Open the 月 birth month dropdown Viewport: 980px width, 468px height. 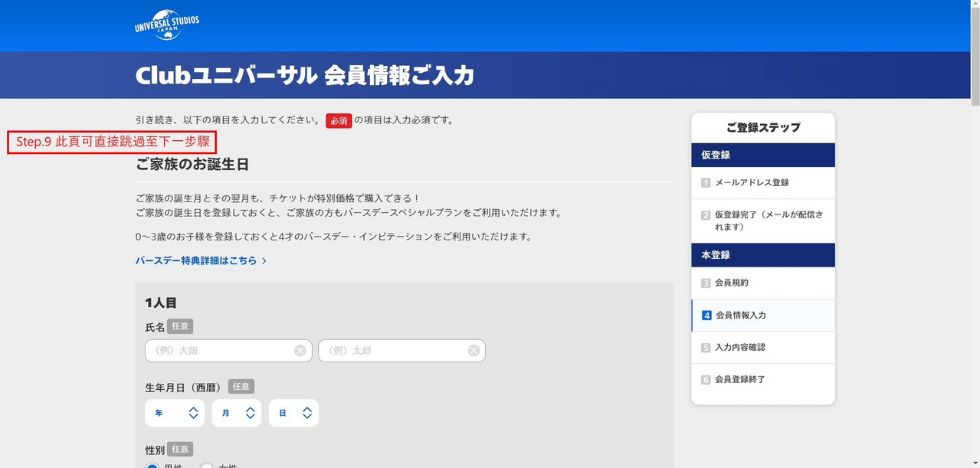[x=237, y=413]
